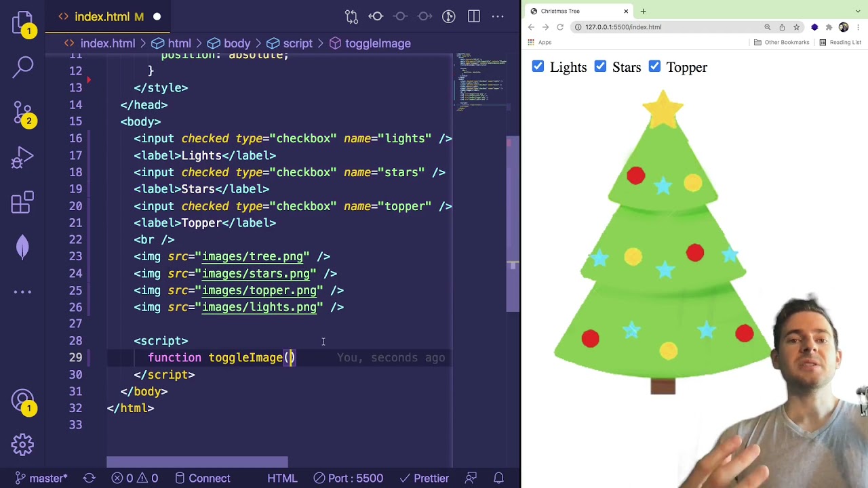868x488 pixels.
Task: Open images/stars.png link on line 24
Action: coord(256,274)
